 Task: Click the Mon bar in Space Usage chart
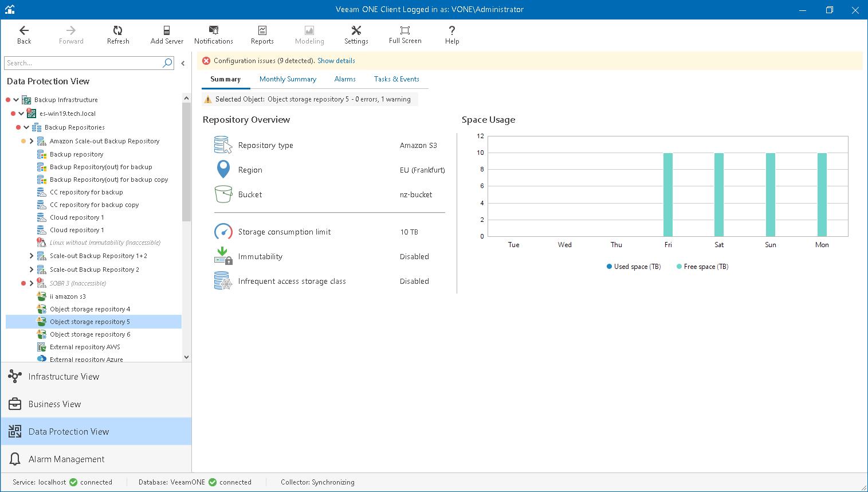tap(822, 195)
